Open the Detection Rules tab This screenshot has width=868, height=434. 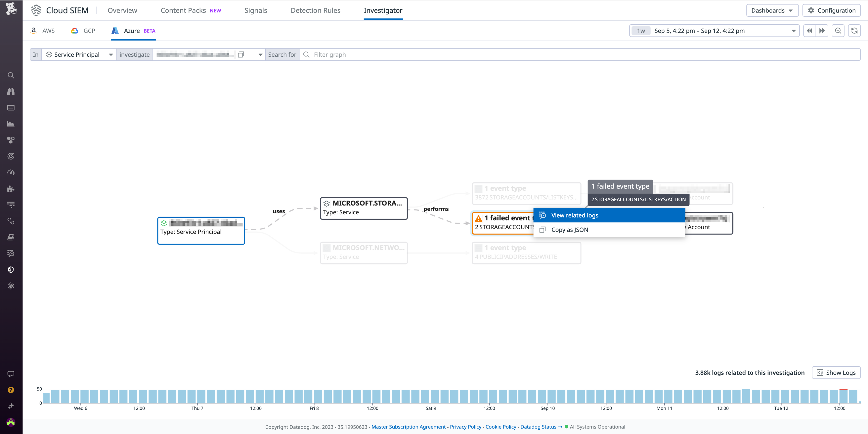315,10
